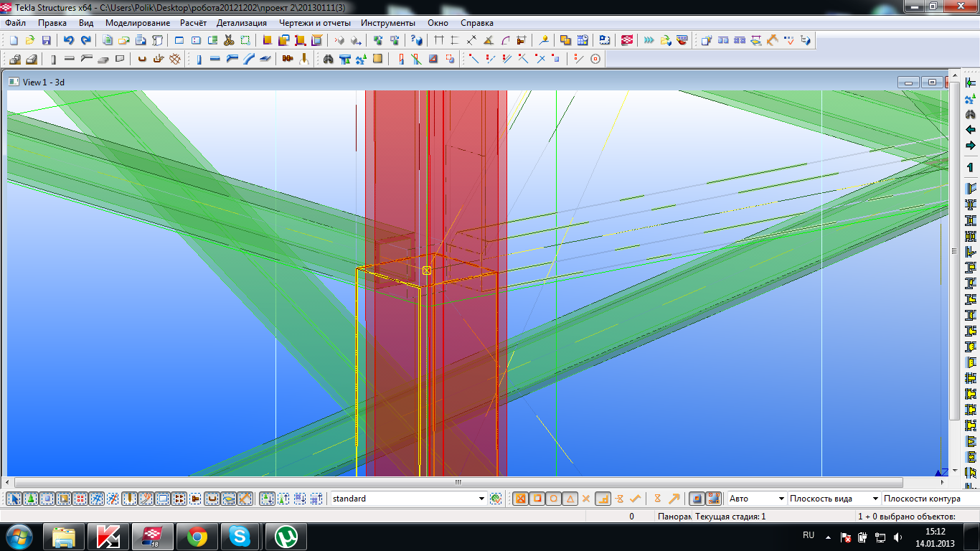This screenshot has height=551, width=980.
Task: Toggle the select all objects switch
Action: click(x=14, y=499)
